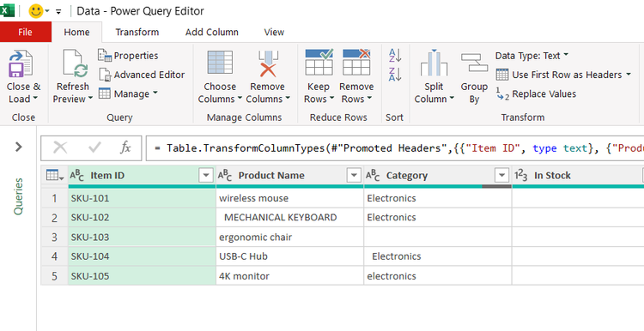Image resolution: width=644 pixels, height=331 pixels.
Task: Open the Item ID column filter dropdown
Action: [x=206, y=176]
